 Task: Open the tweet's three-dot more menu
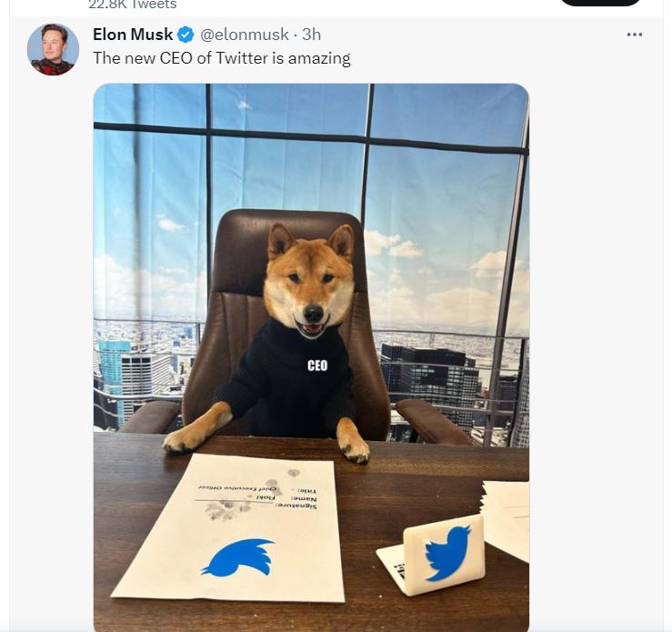635,35
